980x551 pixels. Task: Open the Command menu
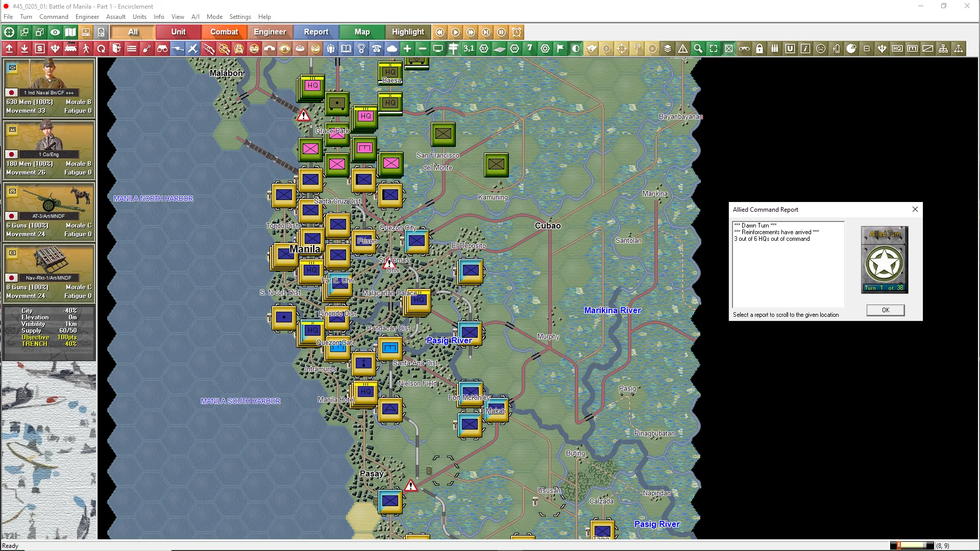(54, 17)
